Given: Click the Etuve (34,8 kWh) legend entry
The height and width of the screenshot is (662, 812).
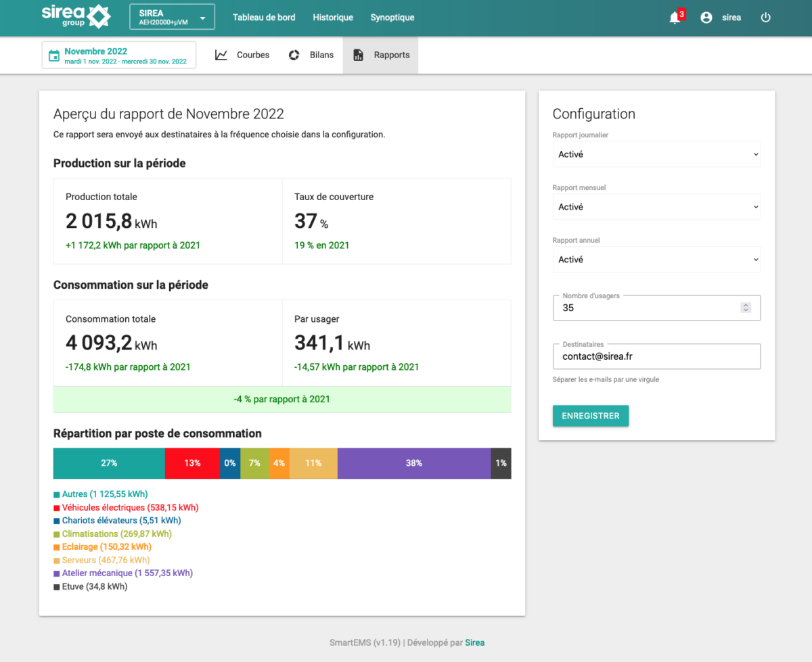Looking at the screenshot, I should [91, 586].
